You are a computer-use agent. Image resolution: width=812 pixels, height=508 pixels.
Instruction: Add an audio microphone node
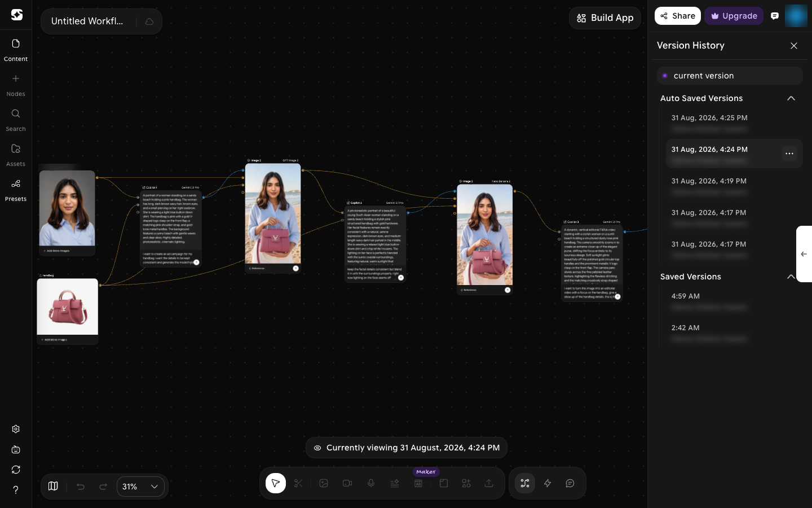371,483
